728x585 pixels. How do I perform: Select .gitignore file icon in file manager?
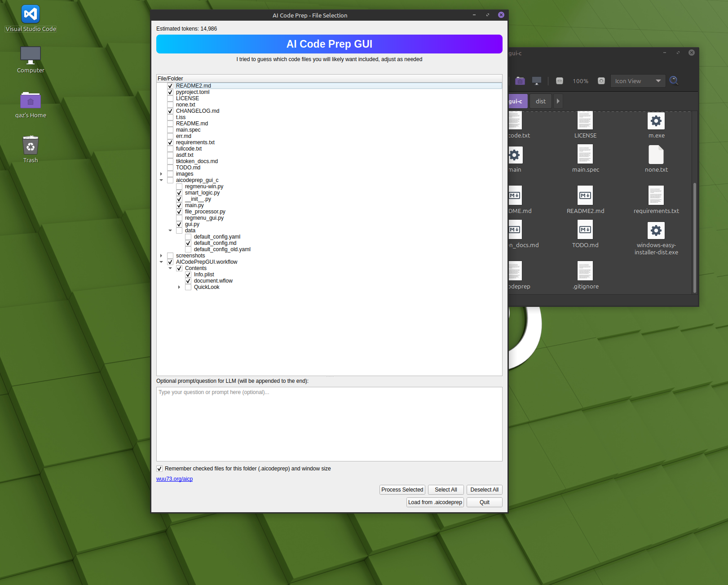click(585, 271)
